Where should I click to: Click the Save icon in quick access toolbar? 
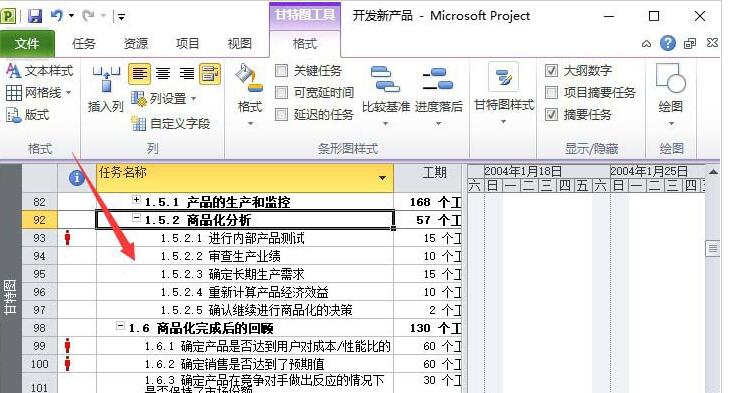(35, 16)
